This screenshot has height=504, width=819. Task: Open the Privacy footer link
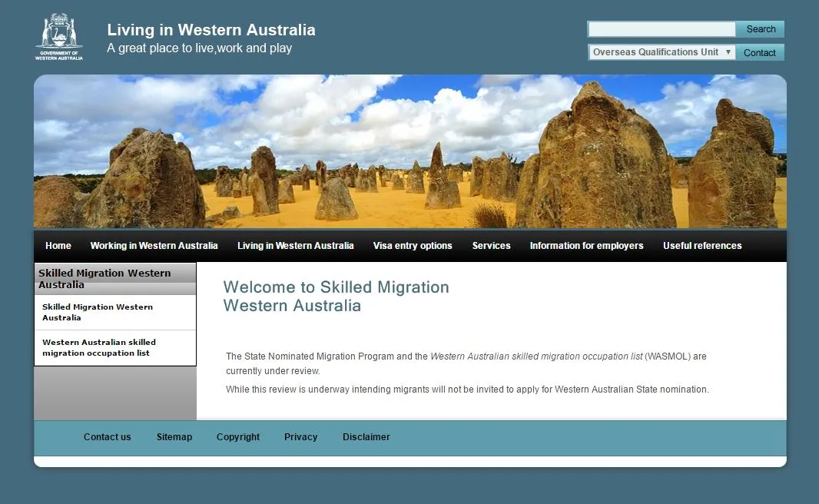click(301, 437)
